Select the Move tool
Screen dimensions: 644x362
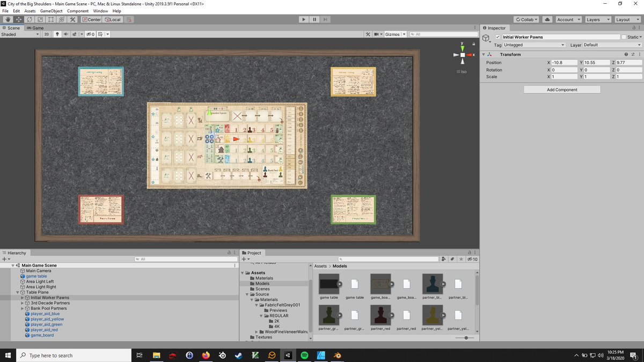click(x=18, y=19)
